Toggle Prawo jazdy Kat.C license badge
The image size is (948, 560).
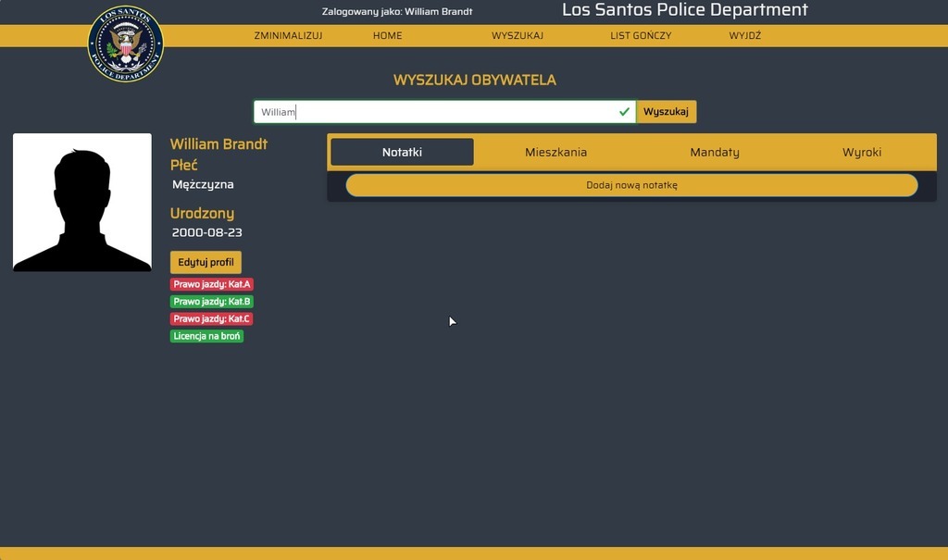pyautogui.click(x=212, y=318)
